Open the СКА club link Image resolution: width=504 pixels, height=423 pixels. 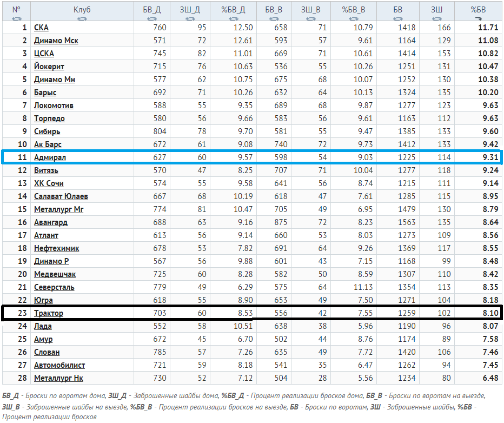(41, 28)
